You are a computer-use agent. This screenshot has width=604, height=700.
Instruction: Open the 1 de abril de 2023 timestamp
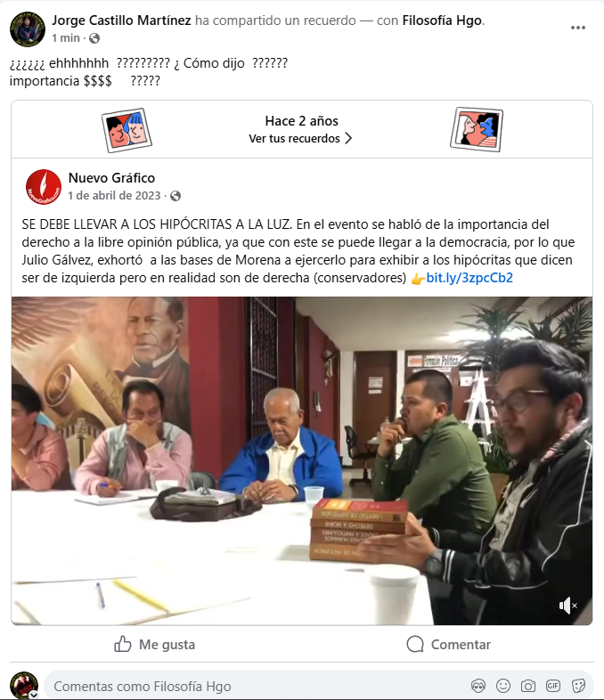tap(114, 196)
